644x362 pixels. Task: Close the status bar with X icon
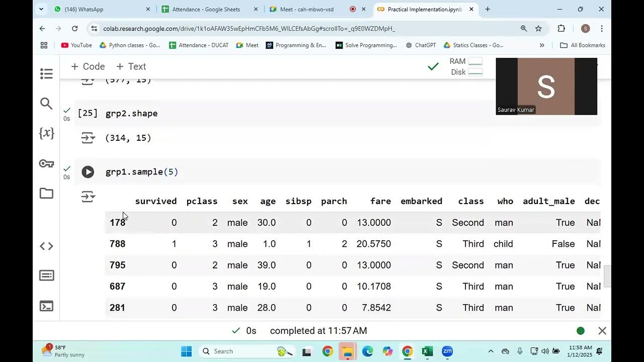[x=602, y=331]
